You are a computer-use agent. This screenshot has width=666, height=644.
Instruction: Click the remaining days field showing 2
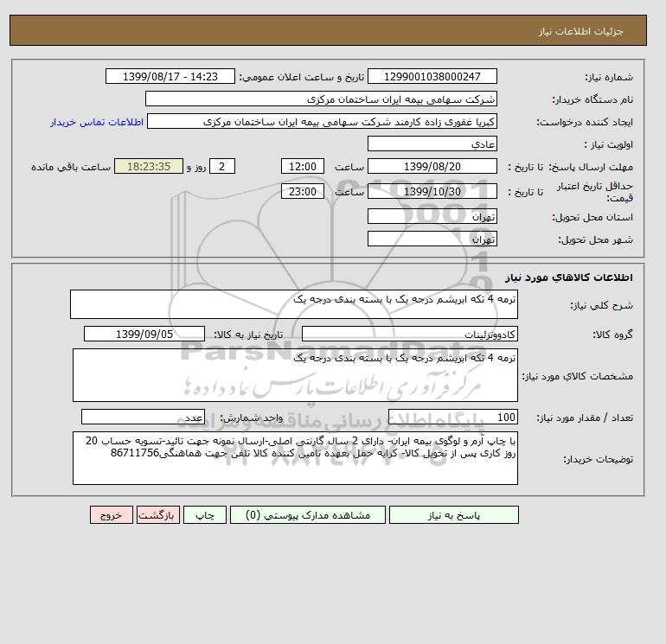tap(222, 167)
